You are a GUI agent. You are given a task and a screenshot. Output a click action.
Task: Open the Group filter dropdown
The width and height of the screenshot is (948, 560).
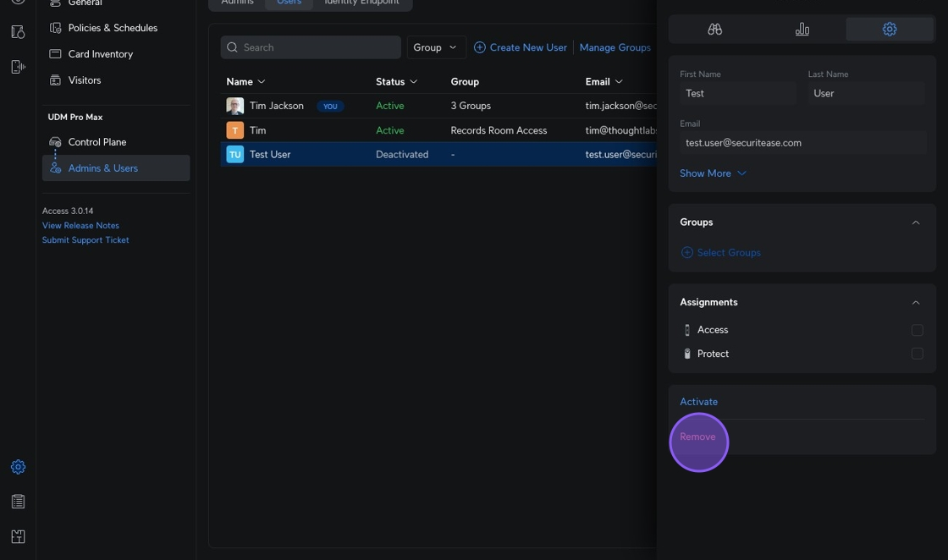[436, 47]
